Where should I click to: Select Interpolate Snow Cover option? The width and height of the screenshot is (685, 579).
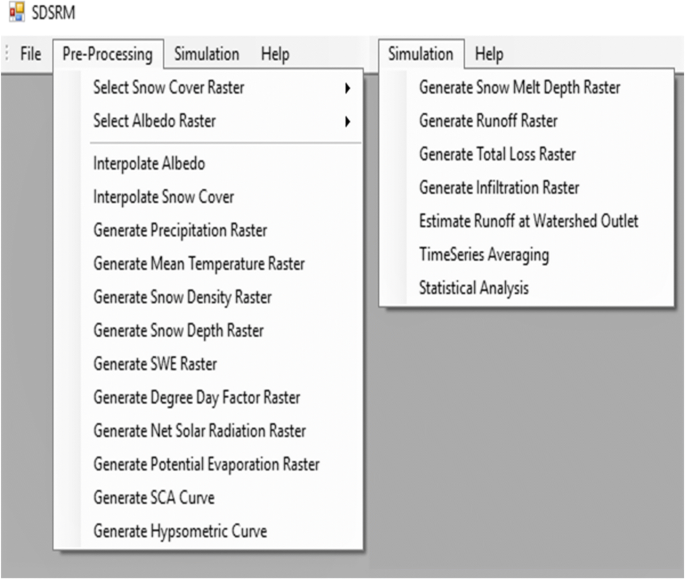(x=163, y=197)
